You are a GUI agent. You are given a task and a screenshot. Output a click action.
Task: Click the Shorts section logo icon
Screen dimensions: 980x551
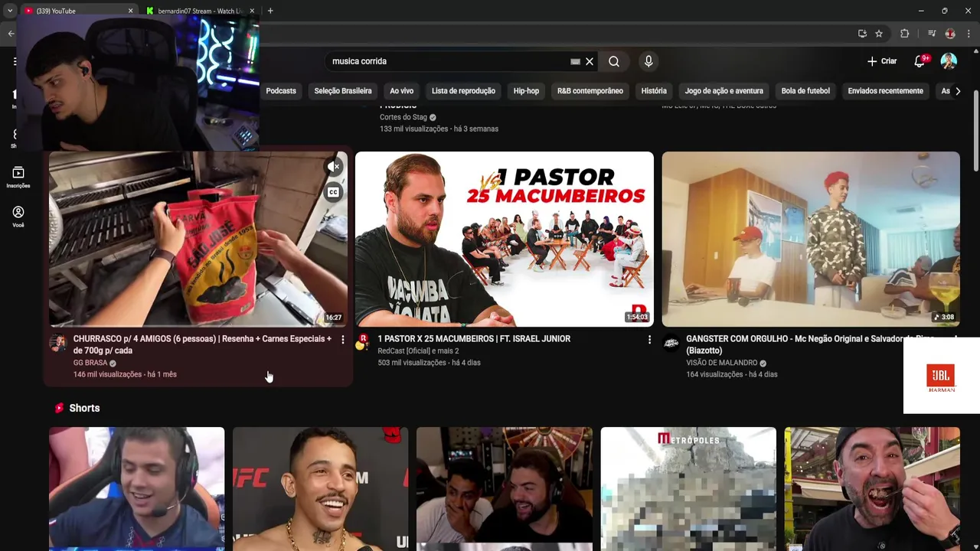tap(59, 408)
